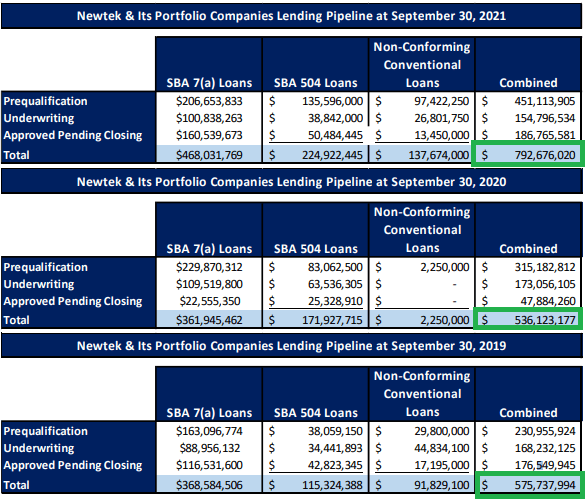Click 2021 Approved Pending Closing row label
The width and height of the screenshot is (587, 502).
click(73, 136)
